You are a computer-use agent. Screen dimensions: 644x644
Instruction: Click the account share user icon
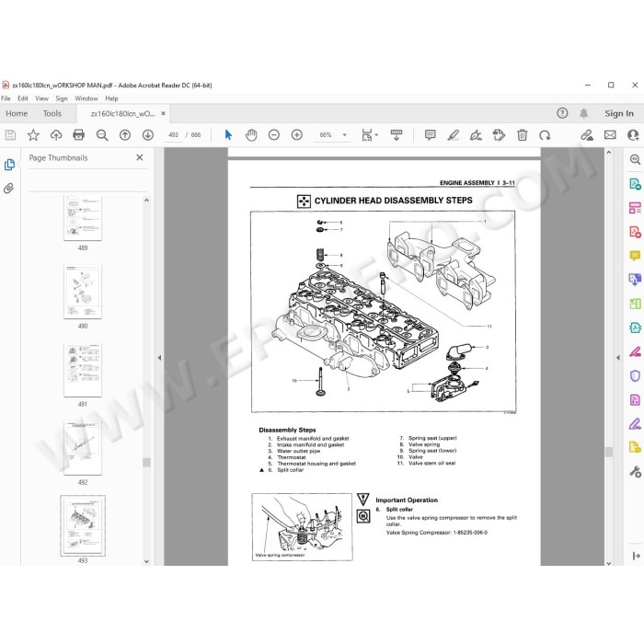click(633, 135)
